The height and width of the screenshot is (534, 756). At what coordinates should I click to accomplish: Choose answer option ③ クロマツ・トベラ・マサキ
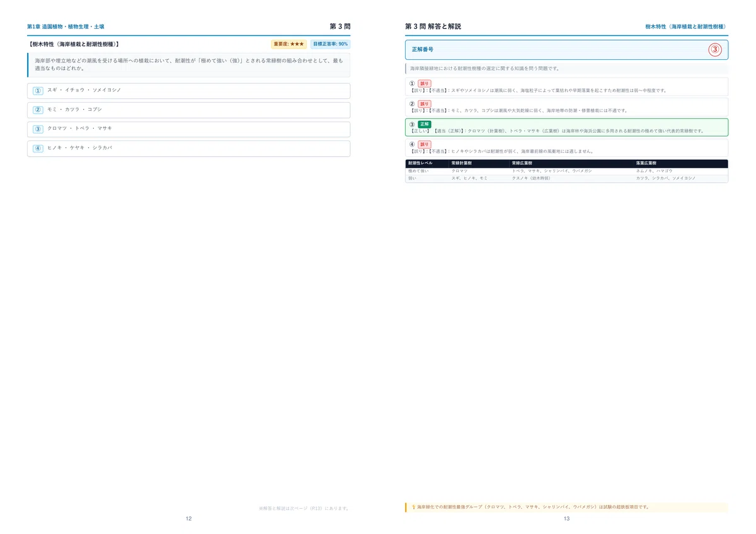[x=188, y=129]
